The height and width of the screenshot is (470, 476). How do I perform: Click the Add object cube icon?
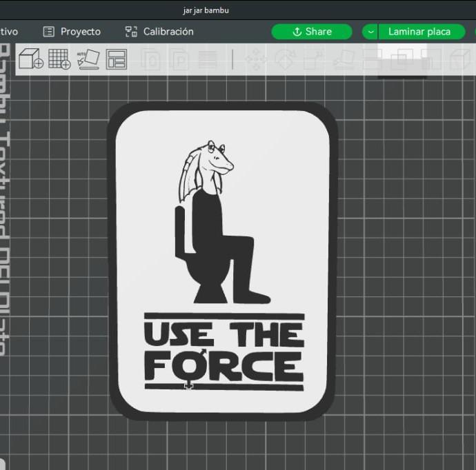coord(30,59)
